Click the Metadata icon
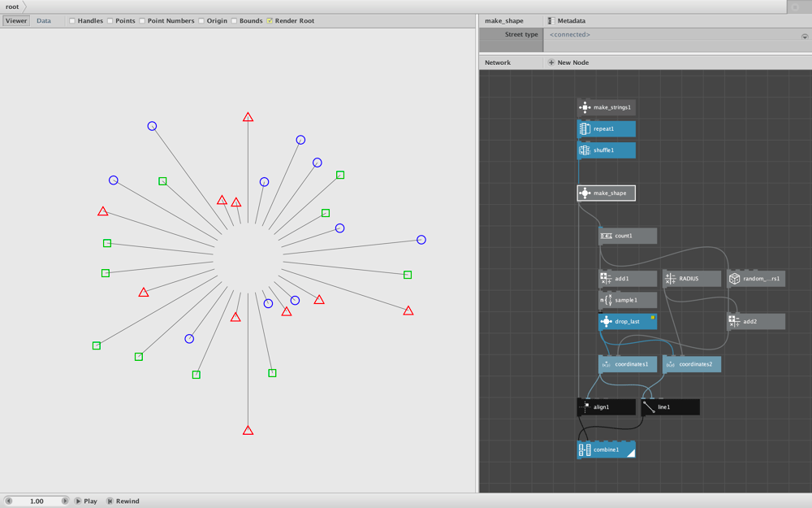The width and height of the screenshot is (812, 508). [x=551, y=21]
